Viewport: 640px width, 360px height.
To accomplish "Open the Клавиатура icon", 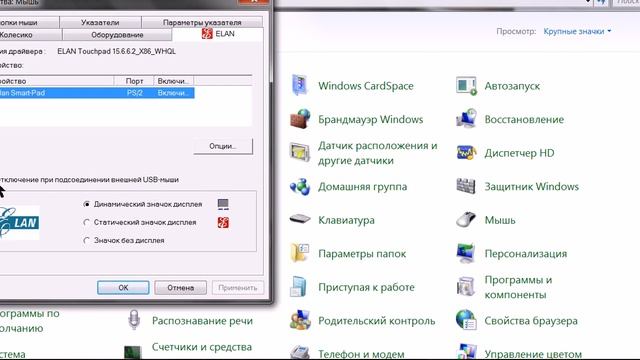I will pyautogui.click(x=300, y=220).
